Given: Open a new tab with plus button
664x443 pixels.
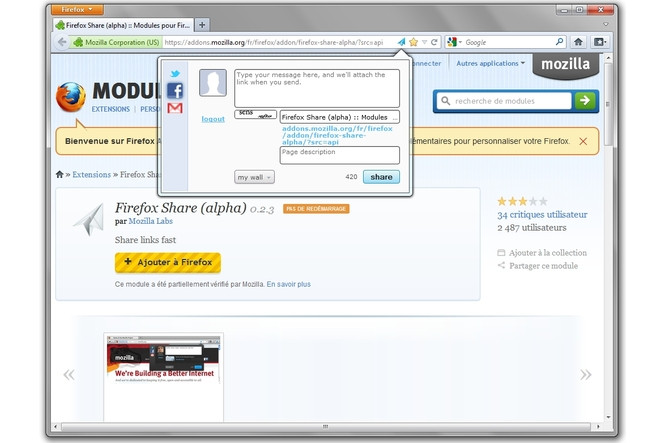Looking at the screenshot, I should (202, 25).
